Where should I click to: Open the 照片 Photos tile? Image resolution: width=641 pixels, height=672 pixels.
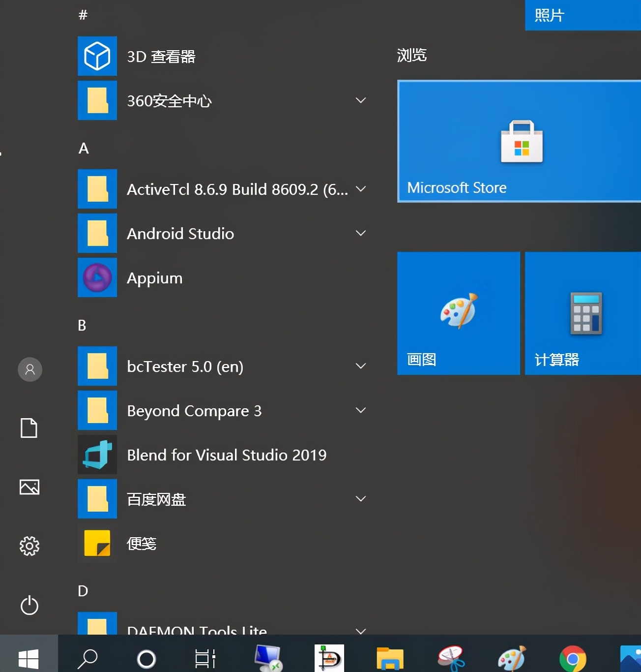click(583, 15)
